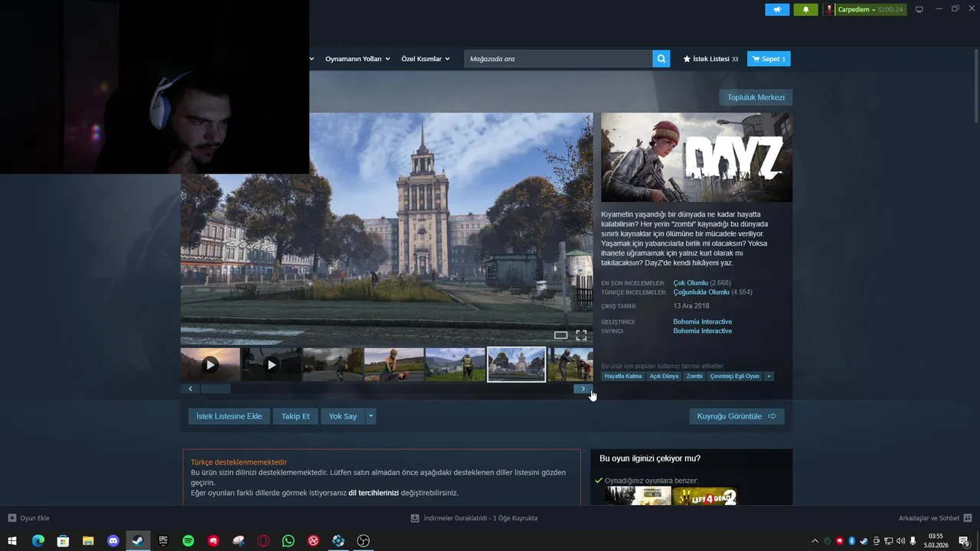The image size is (980, 551).
Task: Play the first trailer video thumbnail
Action: (211, 365)
